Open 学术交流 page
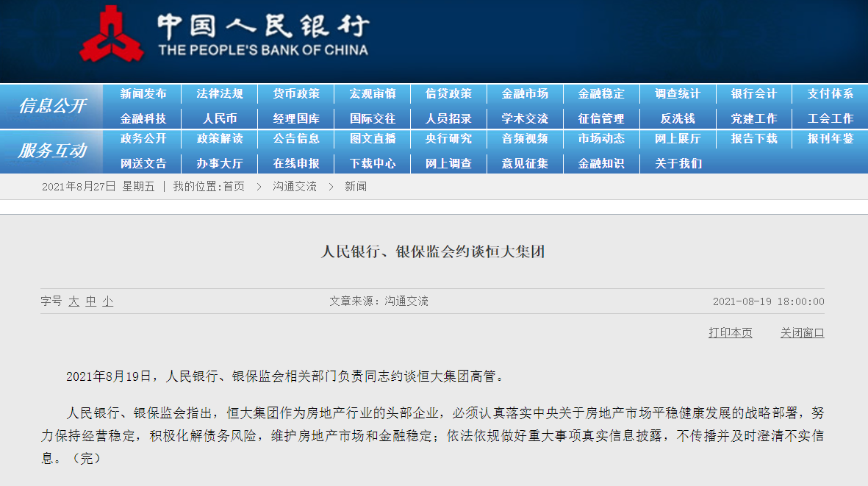The width and height of the screenshot is (868, 486). tap(525, 118)
